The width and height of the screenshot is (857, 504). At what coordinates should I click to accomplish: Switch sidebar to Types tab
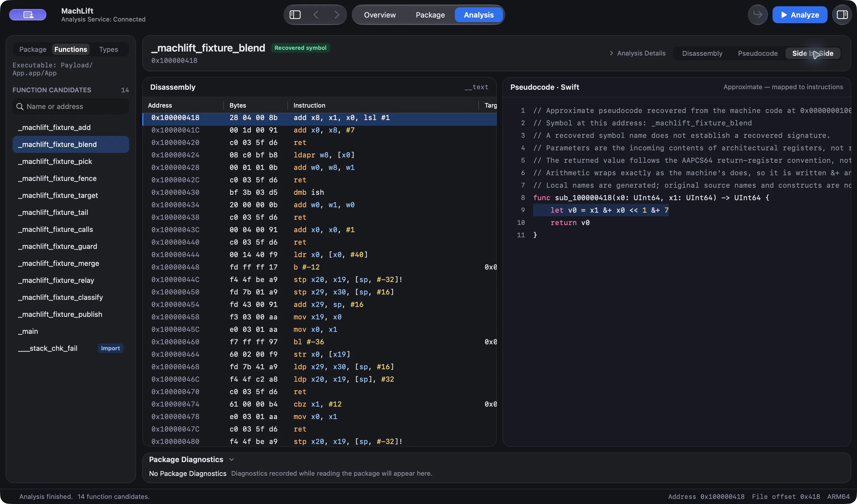[109, 49]
